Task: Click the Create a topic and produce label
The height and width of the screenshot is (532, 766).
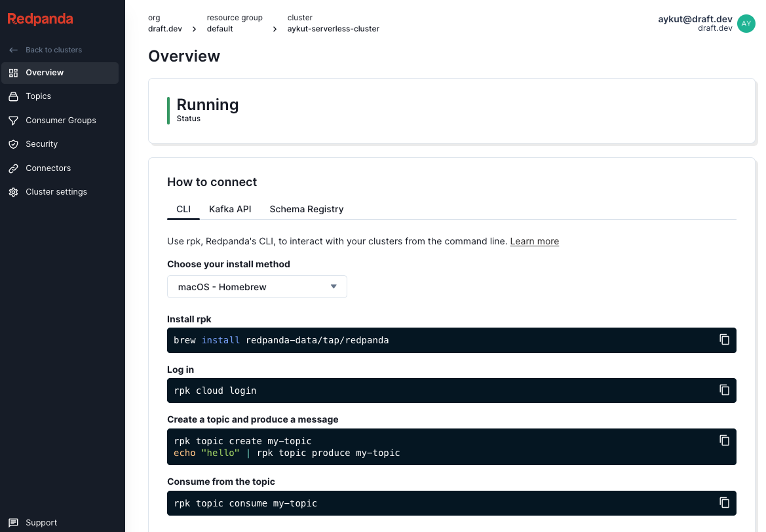Action: 252,420
